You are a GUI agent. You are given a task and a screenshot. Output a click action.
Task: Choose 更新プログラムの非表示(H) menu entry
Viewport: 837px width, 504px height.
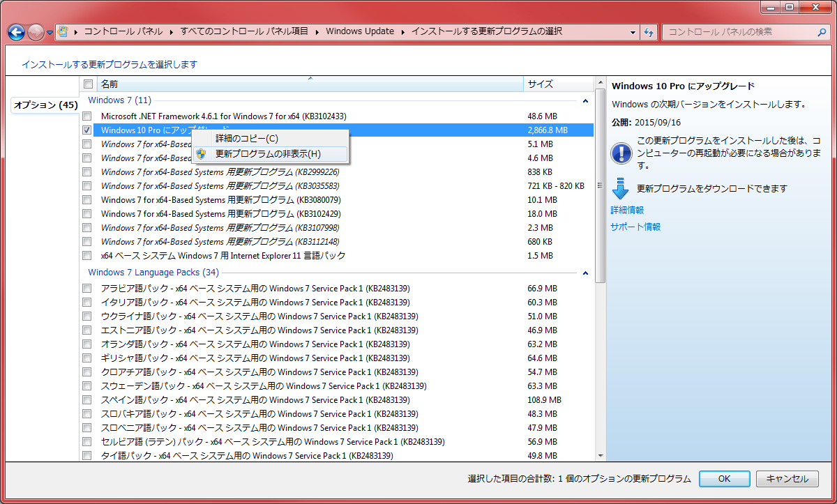(x=270, y=154)
